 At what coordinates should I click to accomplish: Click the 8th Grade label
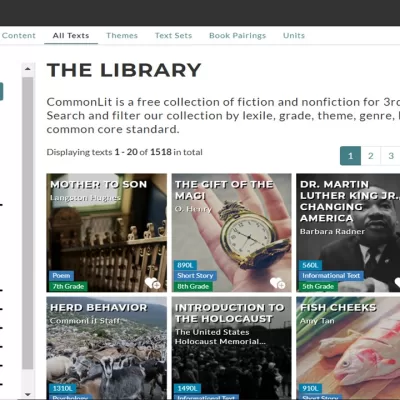point(193,286)
